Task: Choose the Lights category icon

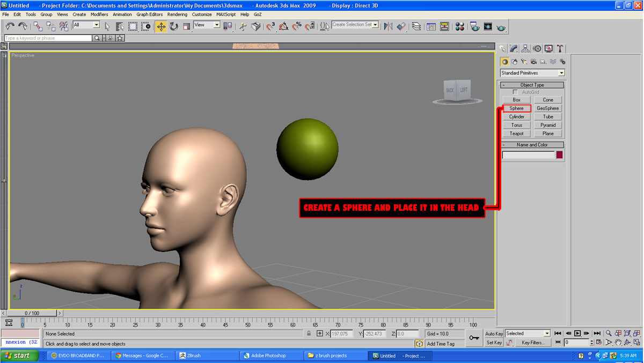Action: (x=524, y=62)
